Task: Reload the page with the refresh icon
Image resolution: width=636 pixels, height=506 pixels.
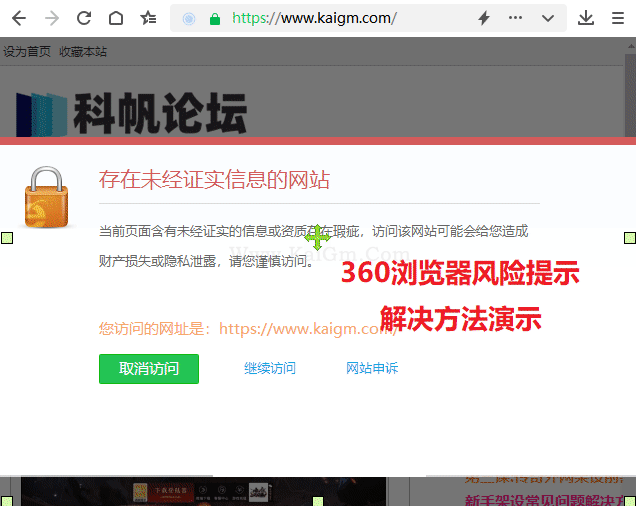Action: (84, 18)
